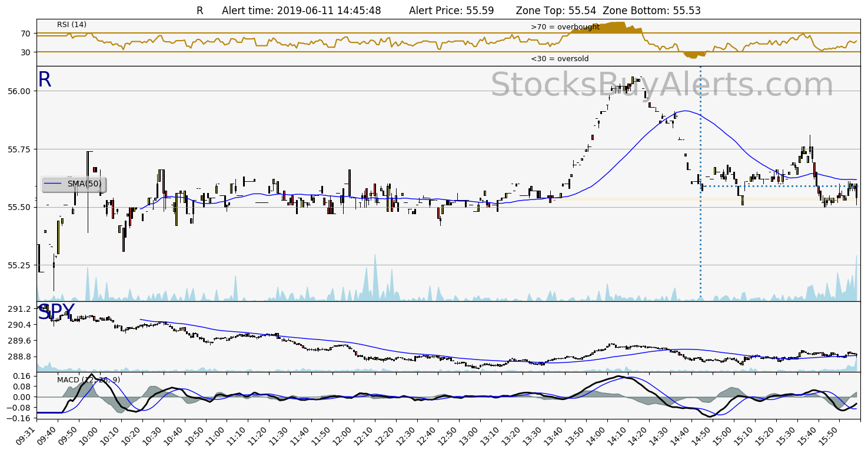
Task: Click the 55.75 price axis label
Action: coord(19,149)
